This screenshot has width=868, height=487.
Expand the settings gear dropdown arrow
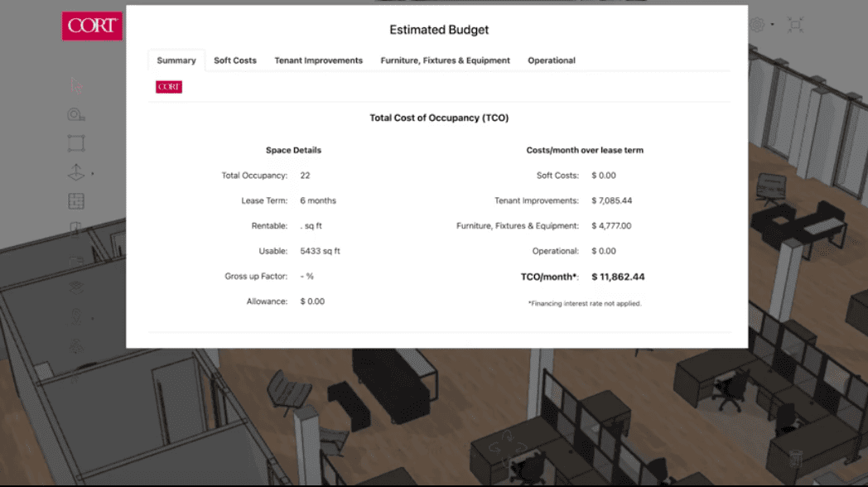pyautogui.click(x=772, y=24)
